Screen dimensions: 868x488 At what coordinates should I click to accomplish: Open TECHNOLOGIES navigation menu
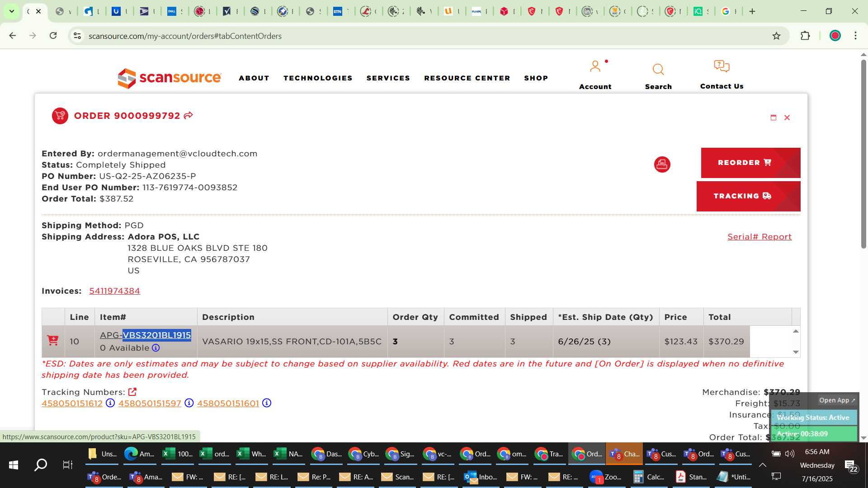[x=318, y=78]
